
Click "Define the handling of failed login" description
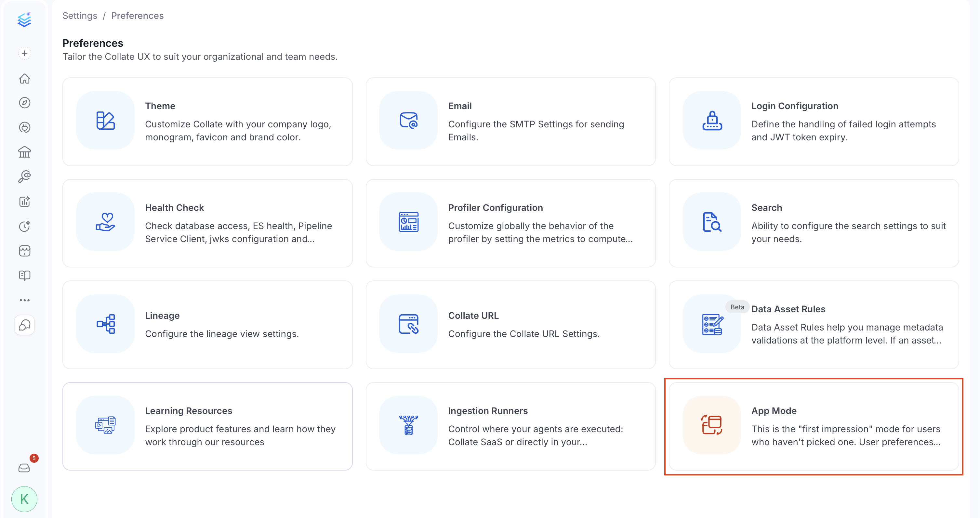pos(843,131)
